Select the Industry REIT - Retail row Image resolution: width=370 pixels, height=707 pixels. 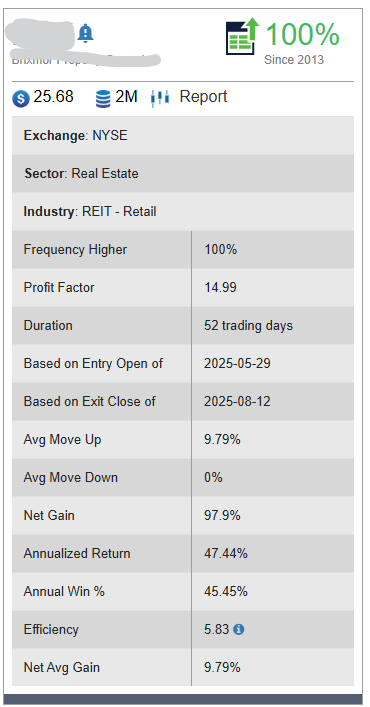183,211
